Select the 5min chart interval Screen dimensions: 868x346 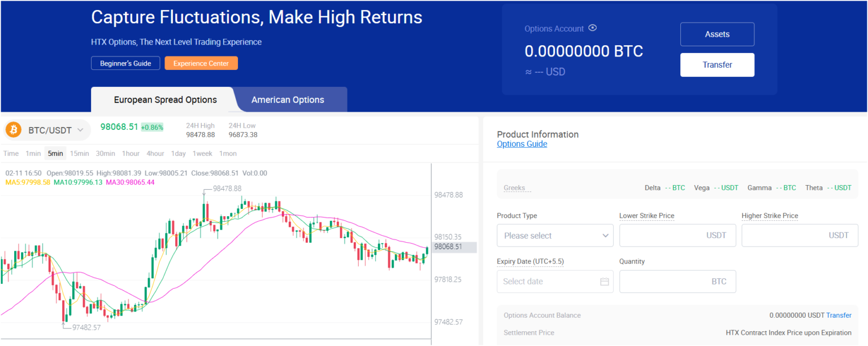55,154
